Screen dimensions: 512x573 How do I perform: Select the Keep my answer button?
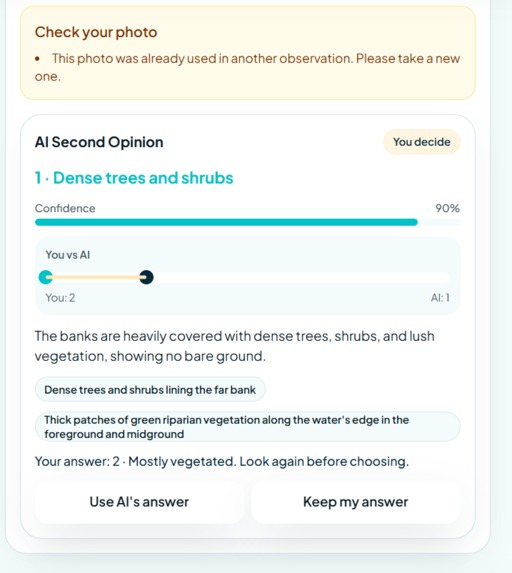pyautogui.click(x=355, y=502)
